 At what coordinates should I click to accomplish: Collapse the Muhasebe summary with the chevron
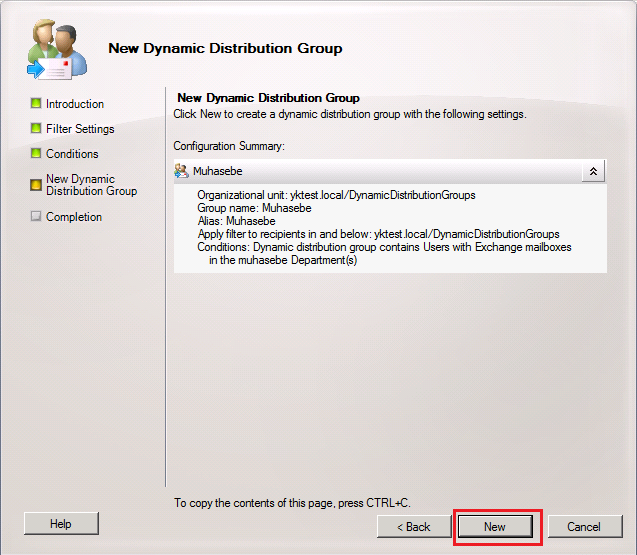593,171
